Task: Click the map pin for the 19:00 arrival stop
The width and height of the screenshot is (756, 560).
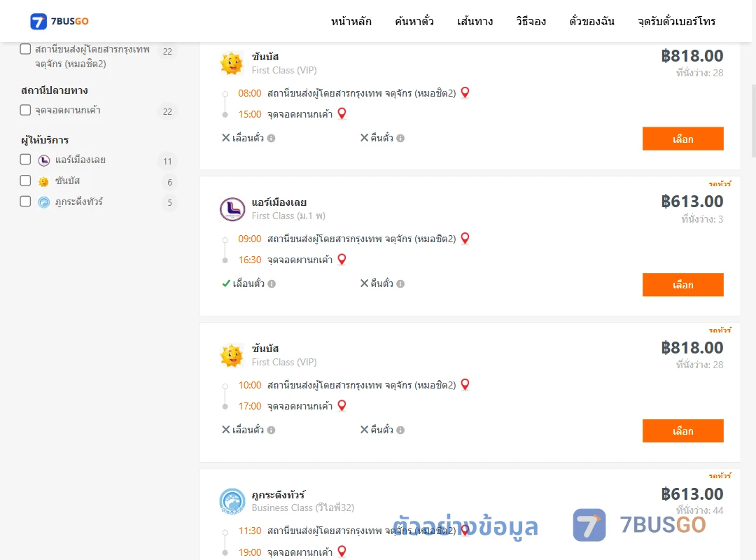Action: (342, 552)
